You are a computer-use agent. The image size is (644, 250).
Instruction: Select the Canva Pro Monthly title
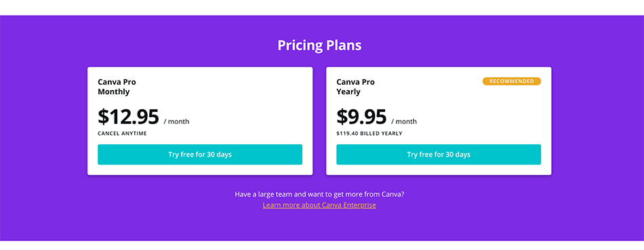pos(117,87)
